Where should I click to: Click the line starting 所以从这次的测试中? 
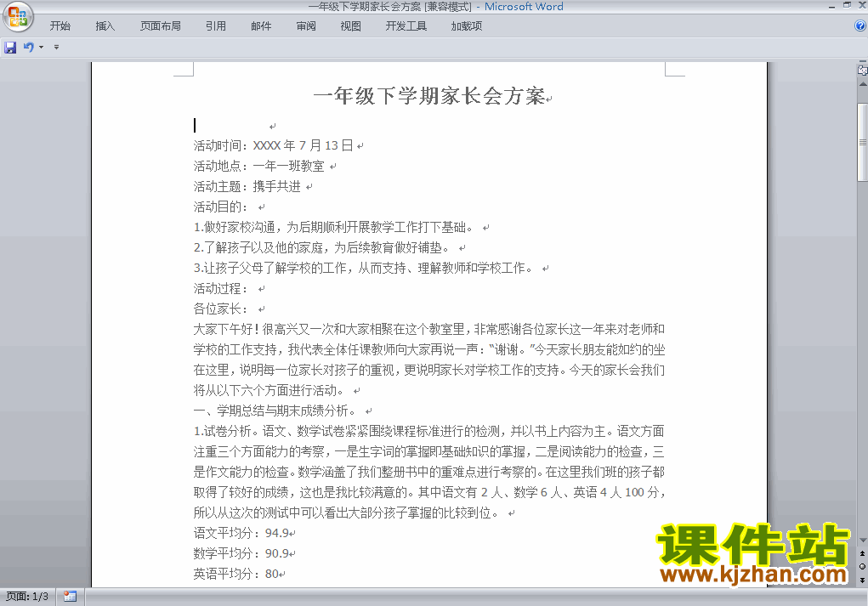[347, 513]
